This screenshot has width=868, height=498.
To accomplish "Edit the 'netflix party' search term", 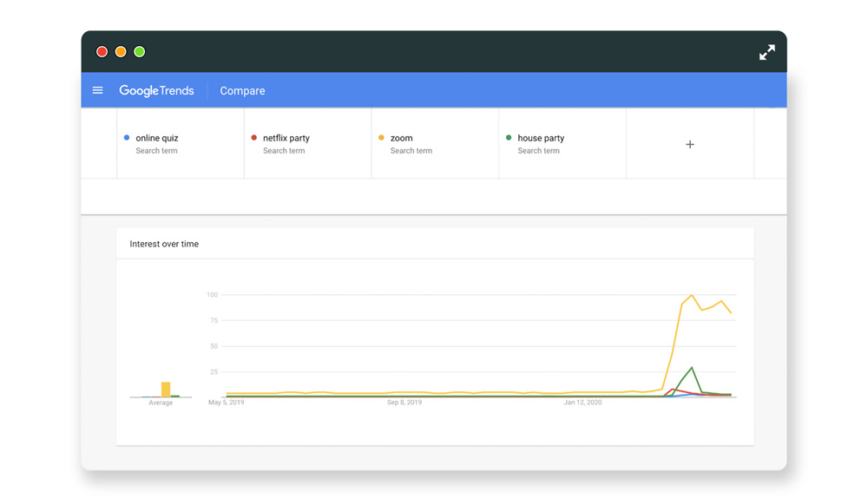I will (286, 138).
